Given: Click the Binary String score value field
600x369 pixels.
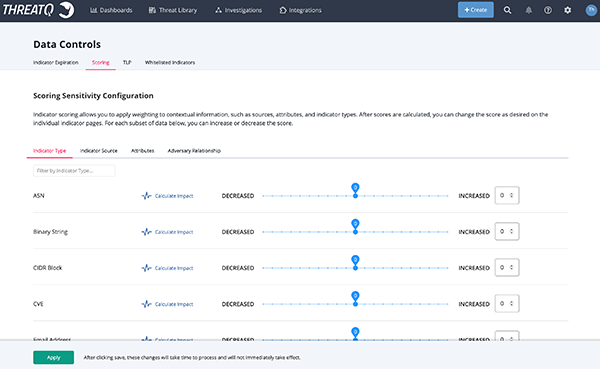Looking at the screenshot, I should [x=507, y=231].
